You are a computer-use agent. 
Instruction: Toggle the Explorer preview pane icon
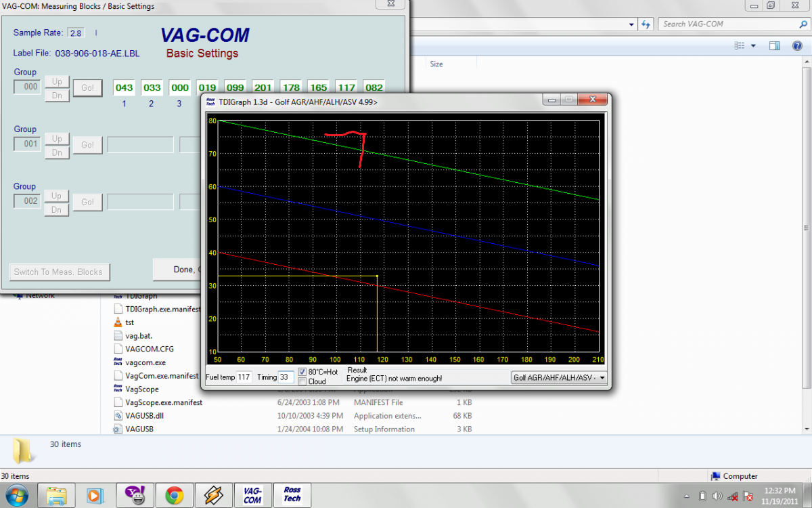click(x=775, y=46)
